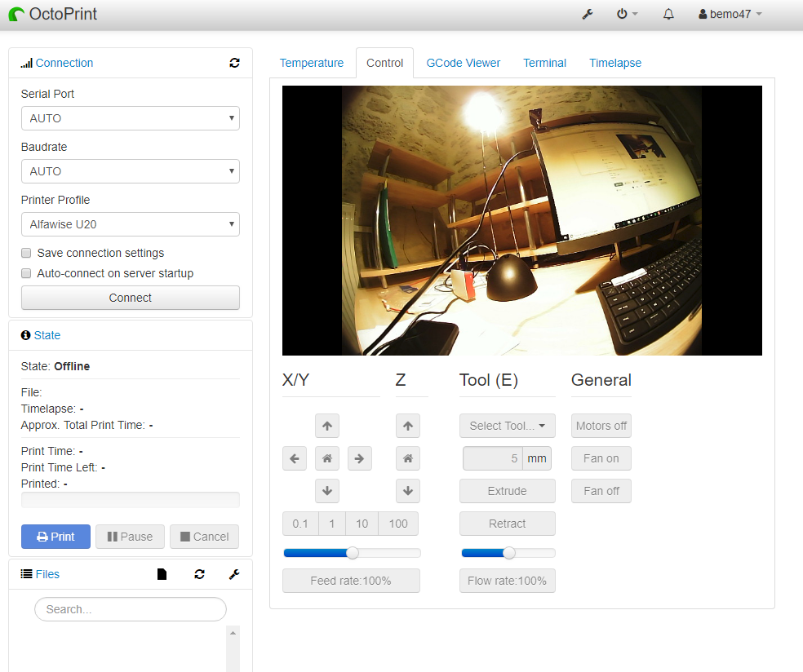Click the notifications bell icon
The image size is (803, 672).
coord(668,15)
